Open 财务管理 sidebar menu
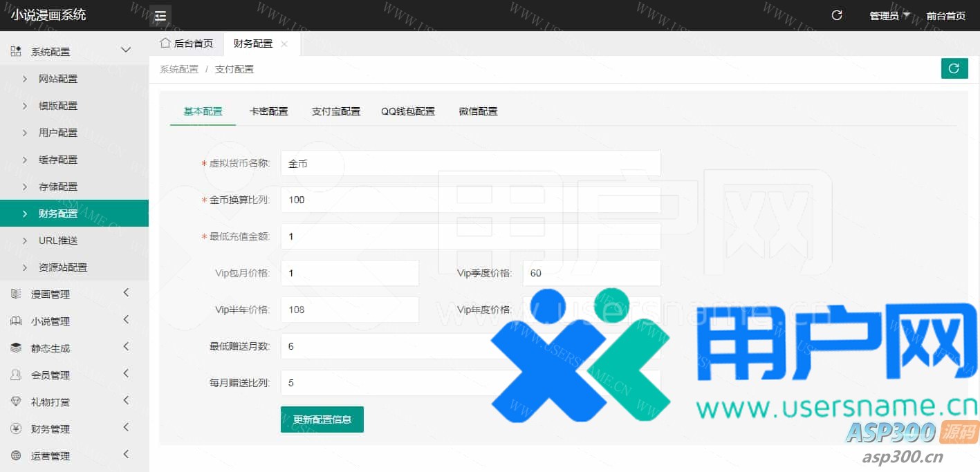980x472 pixels. (x=50, y=429)
